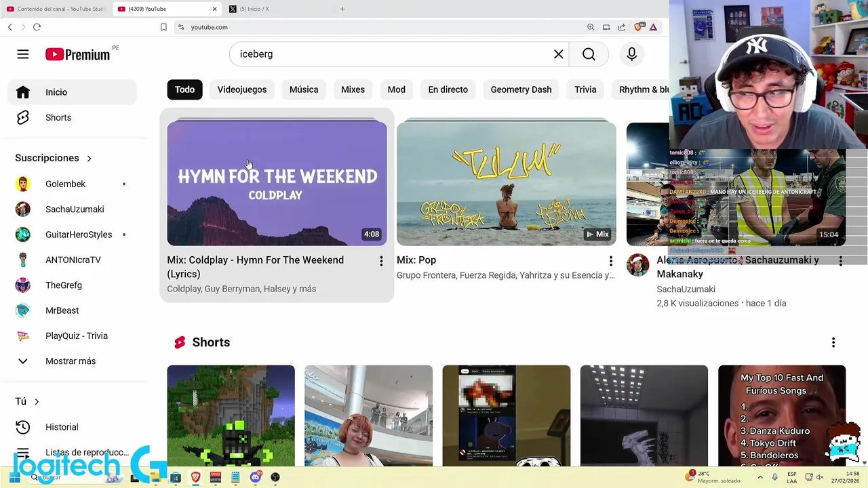Open the Windows Start button
The height and width of the screenshot is (488, 868).
click(x=14, y=477)
